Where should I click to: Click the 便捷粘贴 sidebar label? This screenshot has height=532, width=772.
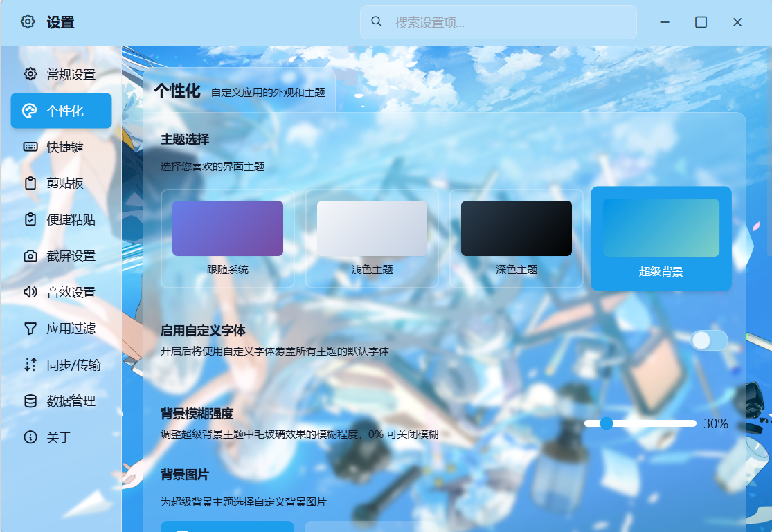click(71, 219)
